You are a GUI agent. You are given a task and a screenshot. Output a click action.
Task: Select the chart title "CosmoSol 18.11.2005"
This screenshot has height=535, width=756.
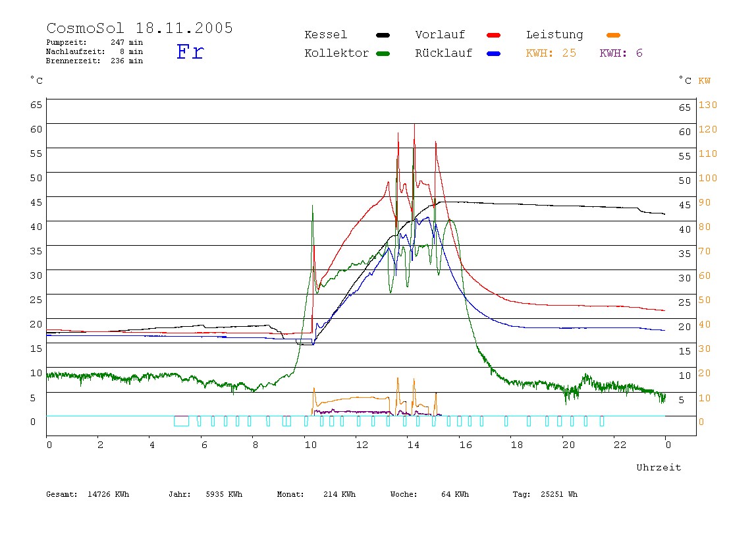[140, 28]
